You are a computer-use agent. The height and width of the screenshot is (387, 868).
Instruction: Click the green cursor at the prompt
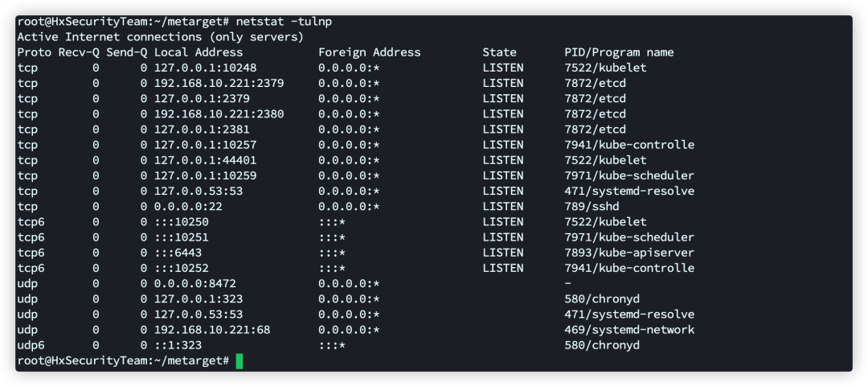[x=240, y=361]
